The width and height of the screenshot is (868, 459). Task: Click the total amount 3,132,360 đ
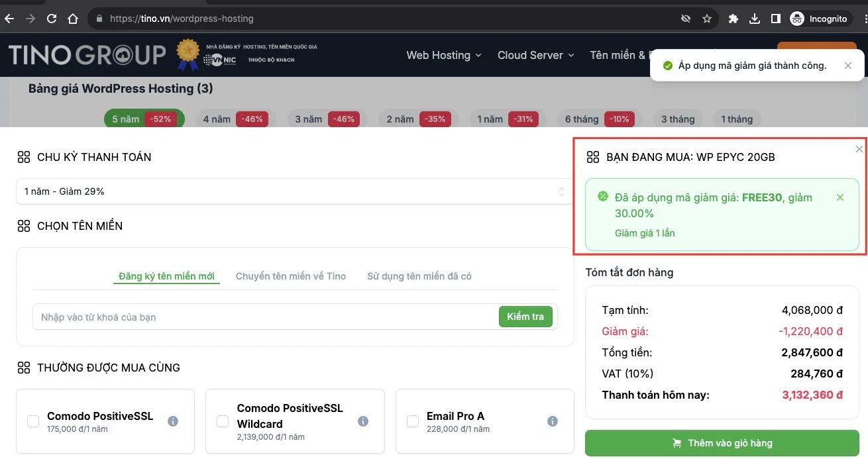tap(812, 395)
